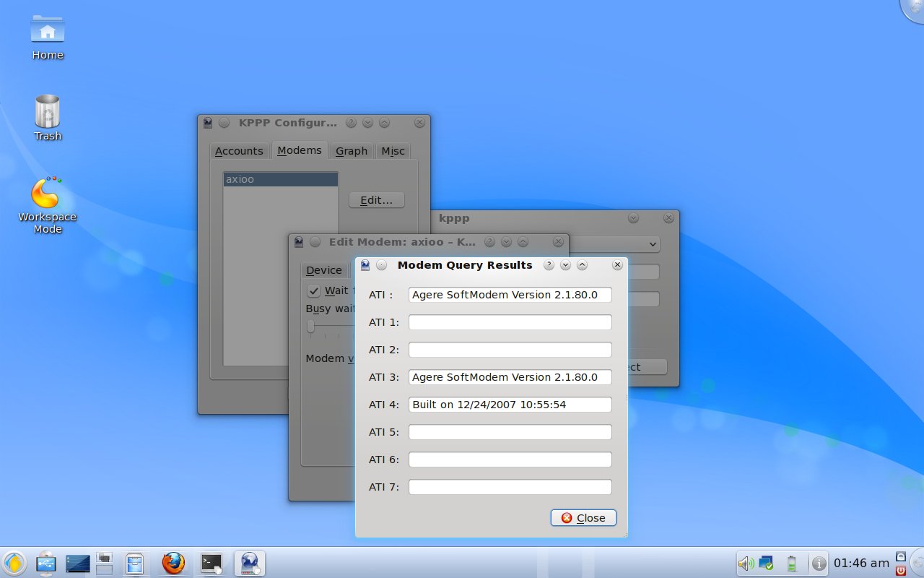Open Edit Modem window menu icon

[x=299, y=242]
